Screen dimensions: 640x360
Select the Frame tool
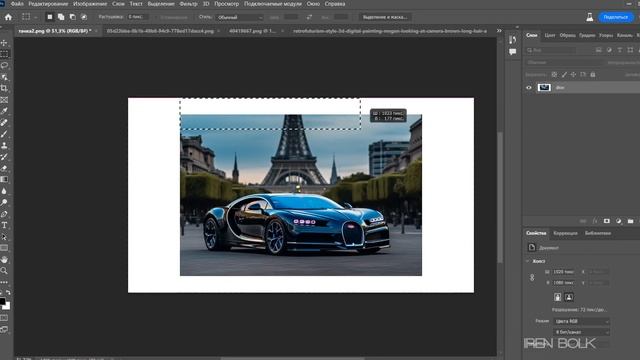4,100
